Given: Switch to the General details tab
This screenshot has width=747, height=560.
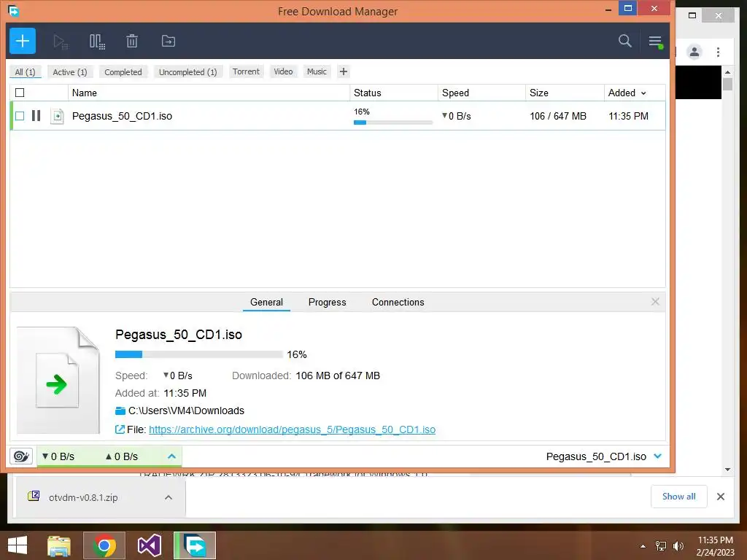Looking at the screenshot, I should [266, 303].
